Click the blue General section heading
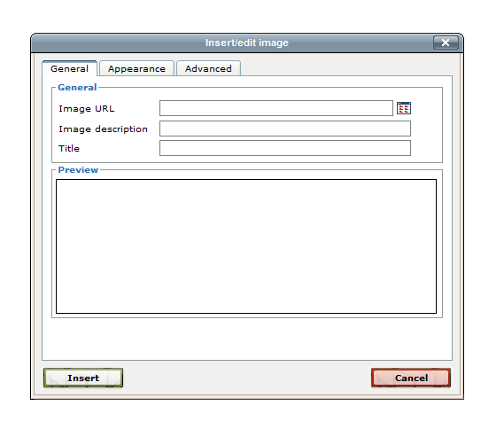This screenshot has height=429, width=504. pos(77,87)
